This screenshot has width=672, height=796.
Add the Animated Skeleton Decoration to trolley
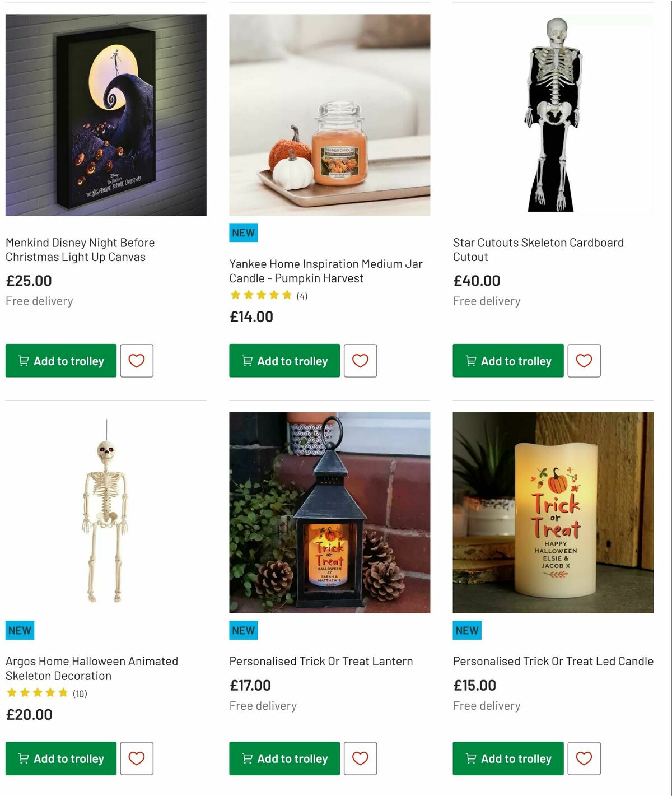60,758
